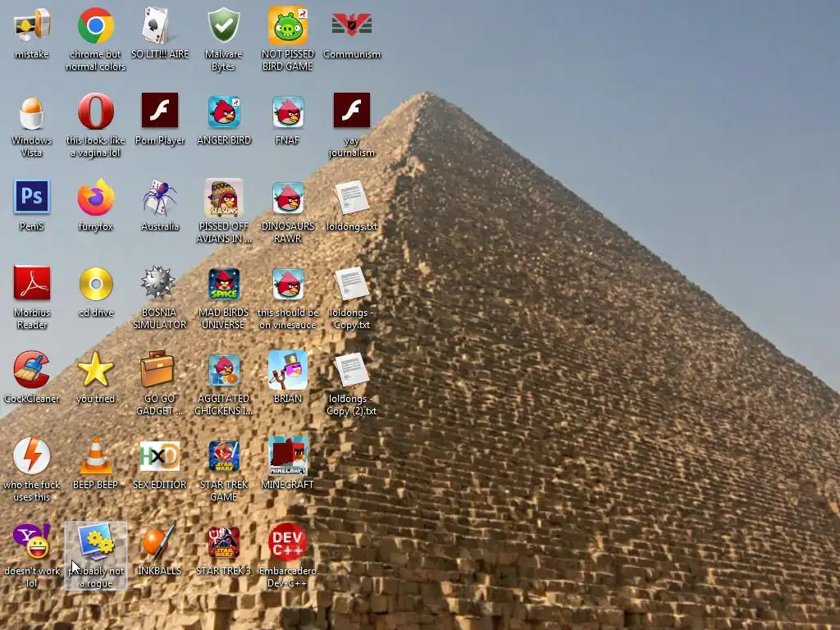Select 'NOT PISSED BIRD GAME' green pig icon
The height and width of the screenshot is (630, 840).
[x=288, y=25]
